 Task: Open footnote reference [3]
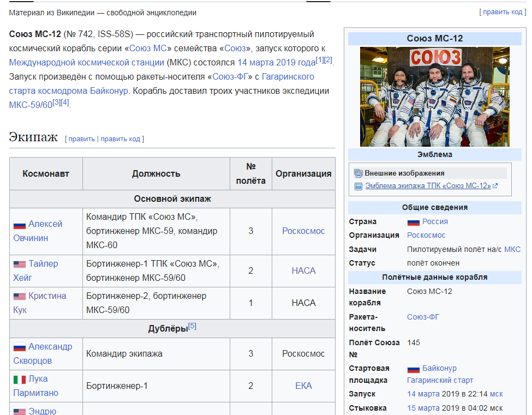coord(56,102)
